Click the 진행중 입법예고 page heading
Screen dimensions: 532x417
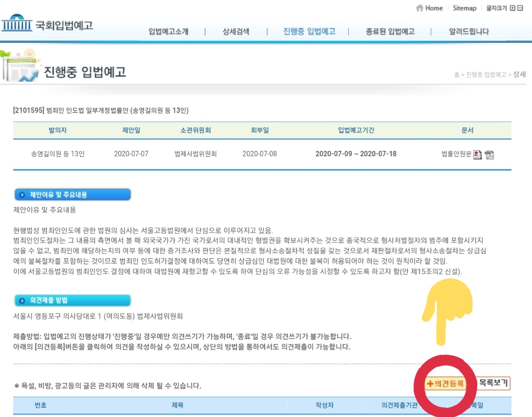pyautogui.click(x=85, y=71)
